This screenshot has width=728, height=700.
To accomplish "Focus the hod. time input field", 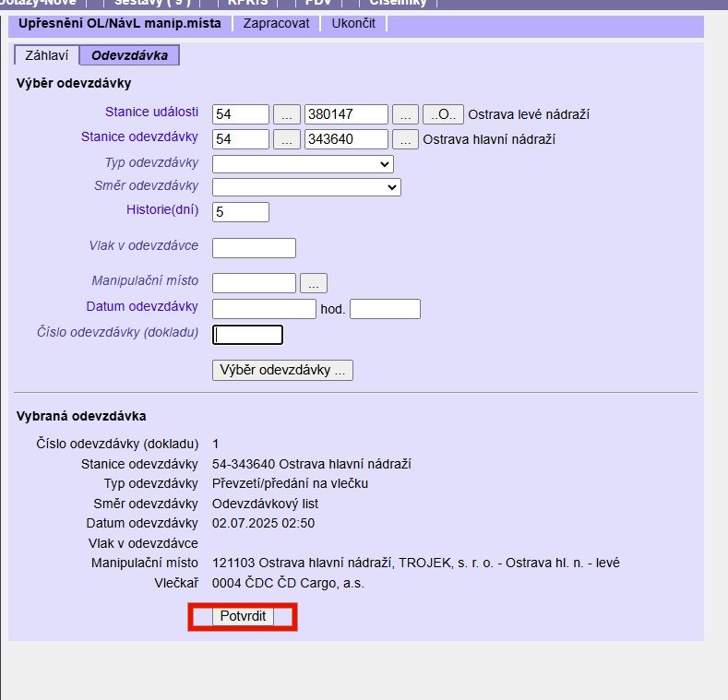I will [x=385, y=309].
